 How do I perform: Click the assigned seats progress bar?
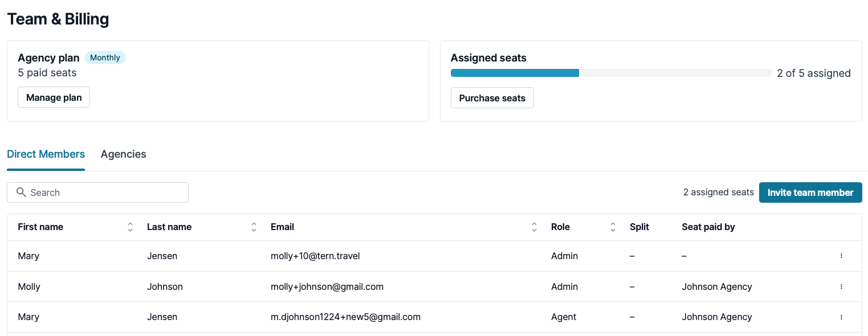click(610, 73)
